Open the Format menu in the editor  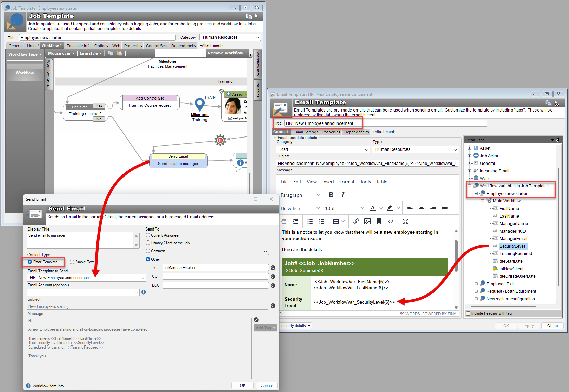pyautogui.click(x=347, y=182)
